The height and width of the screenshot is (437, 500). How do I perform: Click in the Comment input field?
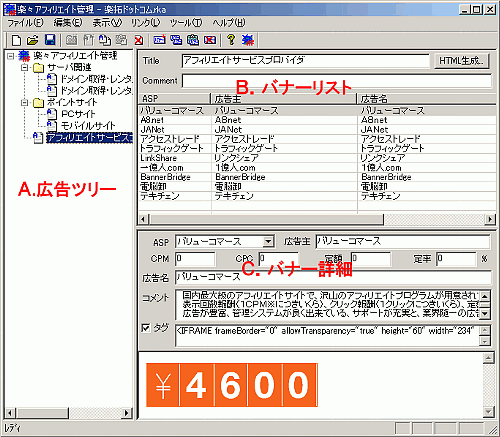(x=337, y=81)
